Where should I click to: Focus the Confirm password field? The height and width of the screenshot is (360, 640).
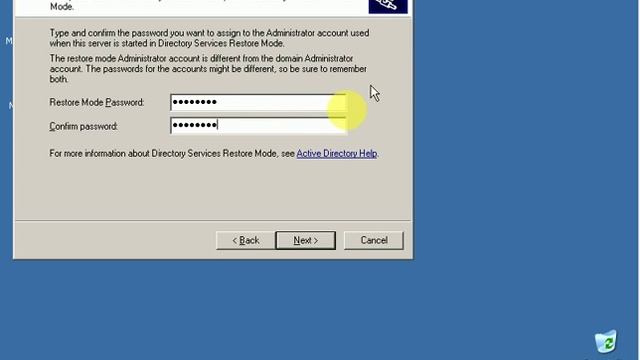coord(259,126)
